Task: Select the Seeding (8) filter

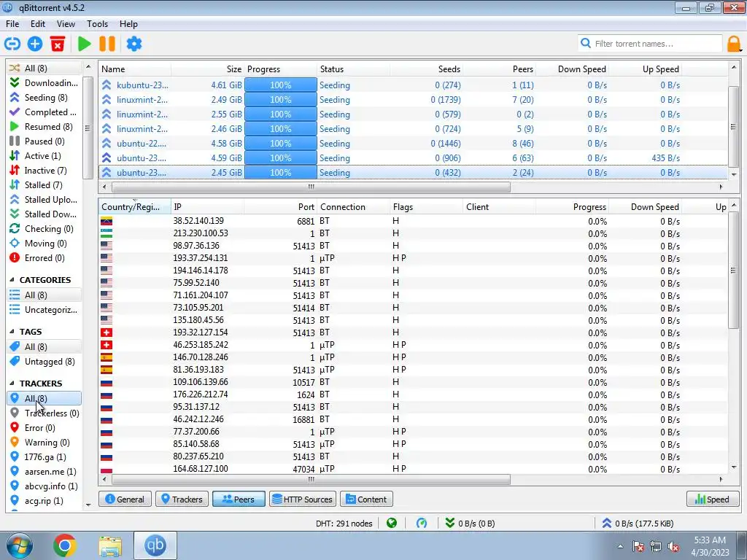Action: [x=44, y=98]
